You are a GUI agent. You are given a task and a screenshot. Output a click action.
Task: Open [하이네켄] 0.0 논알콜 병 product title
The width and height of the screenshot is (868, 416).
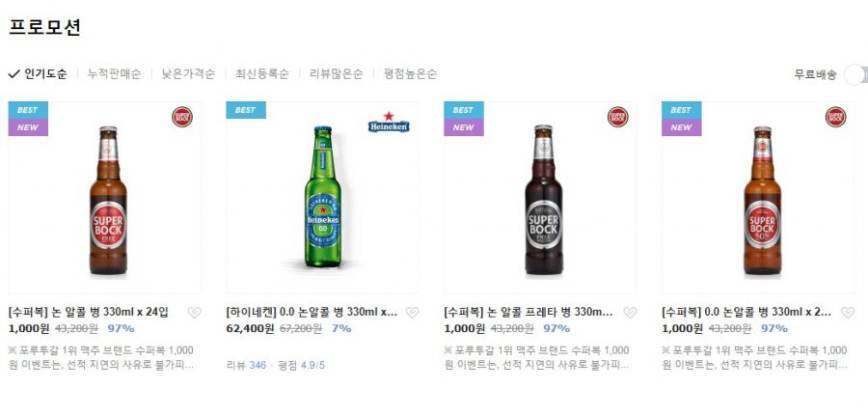coord(312,312)
